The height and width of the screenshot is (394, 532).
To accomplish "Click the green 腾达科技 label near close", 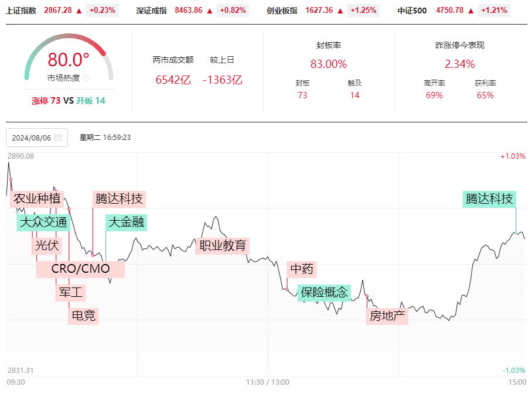I will (489, 199).
